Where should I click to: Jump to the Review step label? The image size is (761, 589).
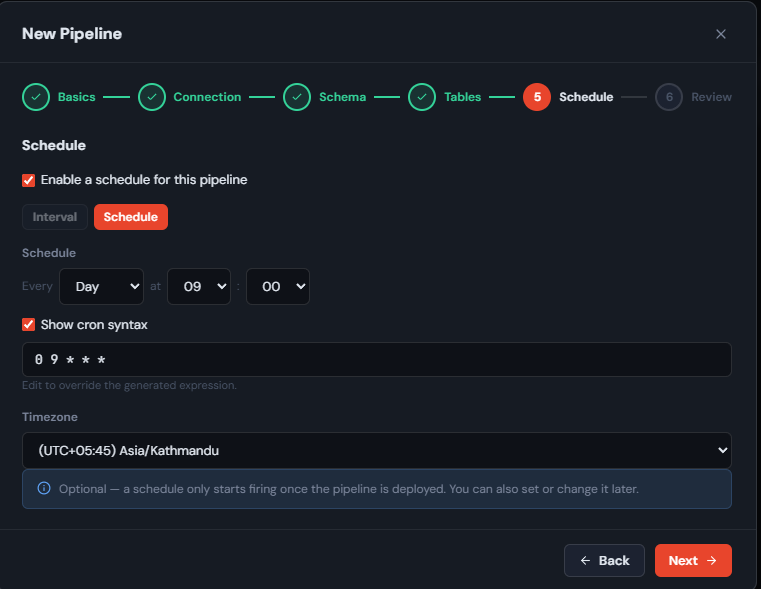711,97
